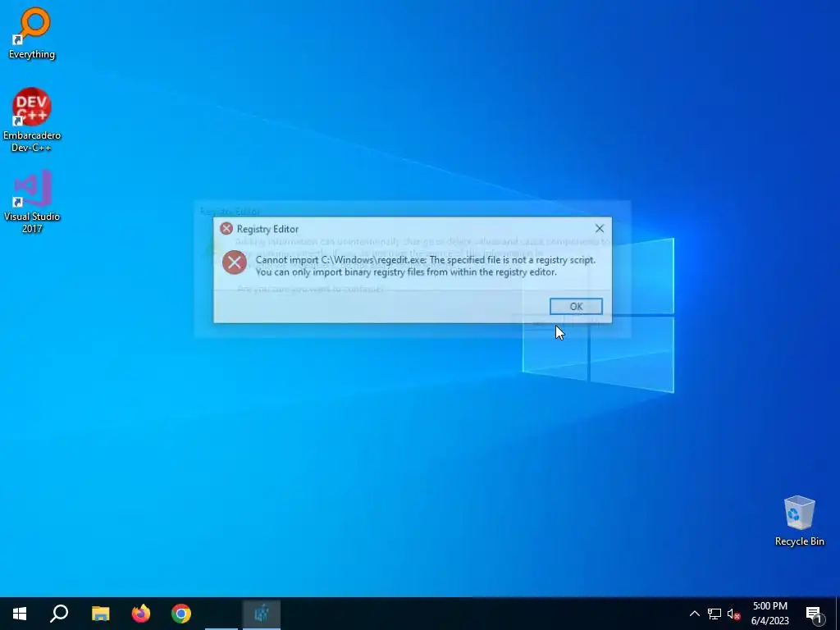Click the Registry Editor title bar error icon
840x630 pixels.
click(x=226, y=229)
